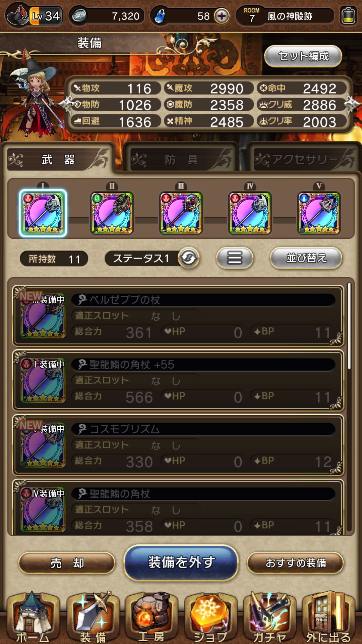The image size is (362, 644).
Task: Click the 装備を外す button
Action: [x=181, y=562]
